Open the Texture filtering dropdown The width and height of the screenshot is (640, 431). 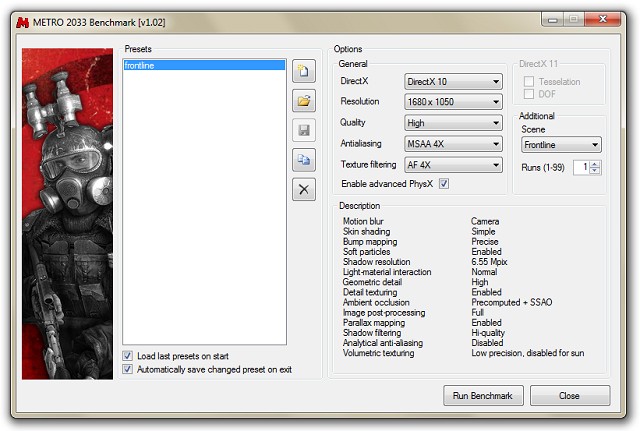(x=453, y=165)
